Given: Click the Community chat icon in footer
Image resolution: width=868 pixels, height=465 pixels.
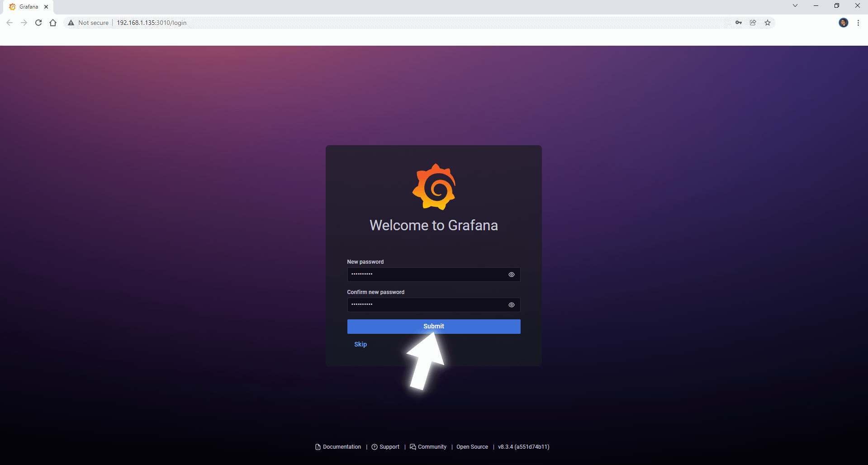Looking at the screenshot, I should (x=413, y=447).
